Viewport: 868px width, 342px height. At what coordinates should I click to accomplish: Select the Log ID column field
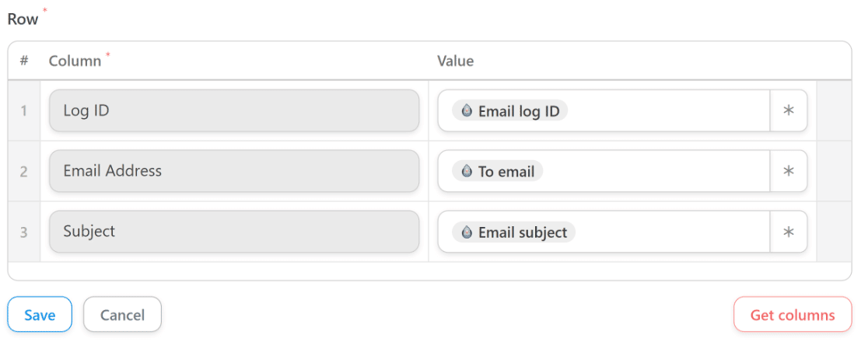click(234, 110)
